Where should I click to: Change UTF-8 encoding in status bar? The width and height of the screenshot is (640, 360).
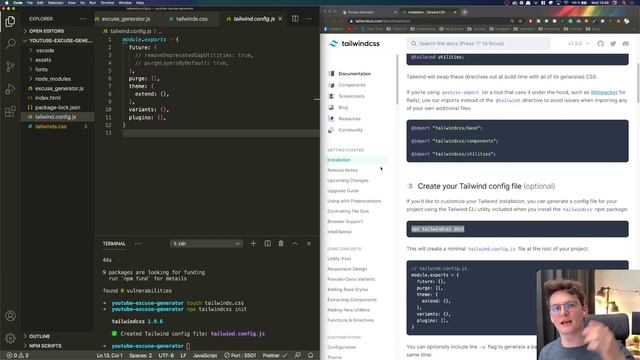pos(166,356)
